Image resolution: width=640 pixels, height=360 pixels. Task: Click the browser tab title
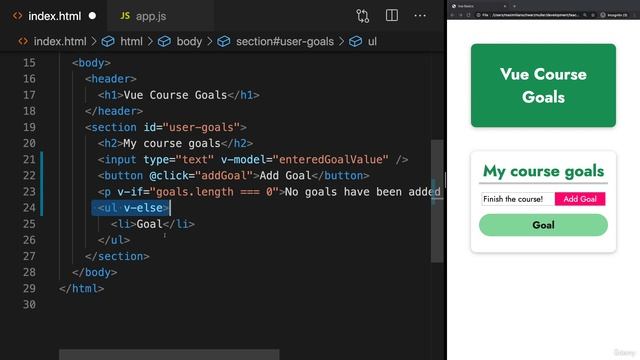click(x=466, y=6)
